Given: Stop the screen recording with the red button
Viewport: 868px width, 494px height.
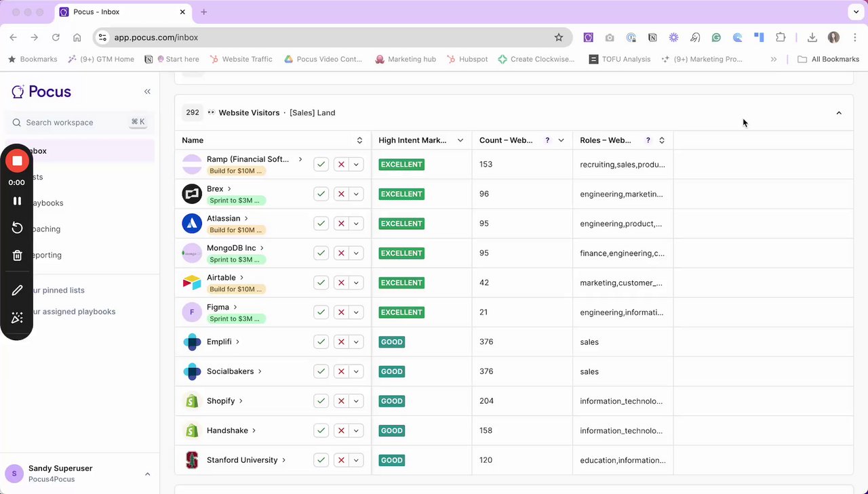Looking at the screenshot, I should tap(17, 161).
